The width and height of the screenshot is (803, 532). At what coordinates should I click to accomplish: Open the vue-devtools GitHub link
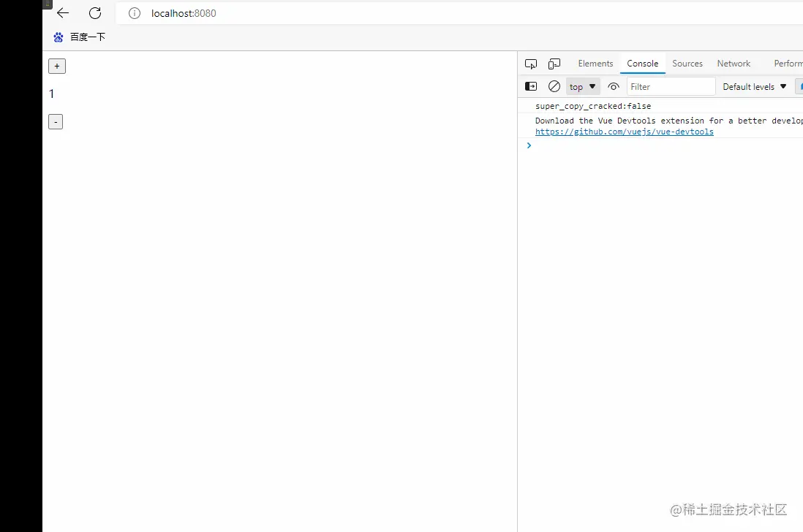point(625,132)
